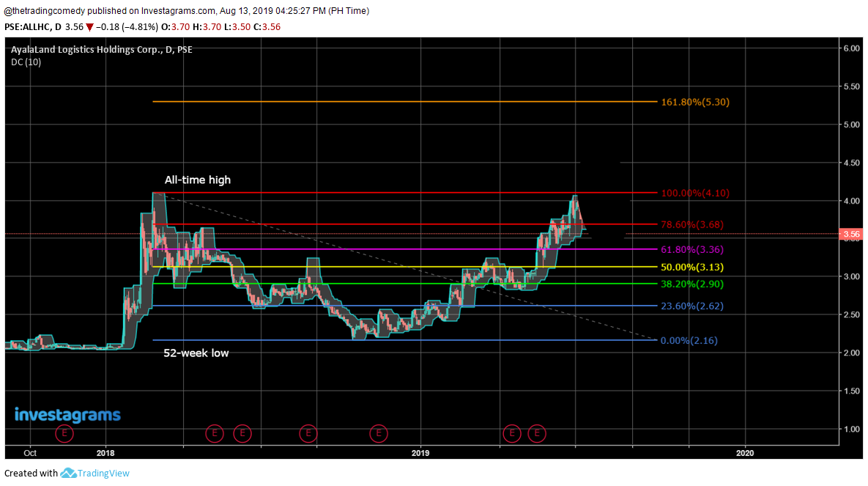
Task: Open the TradingView link
Action: pos(103,474)
